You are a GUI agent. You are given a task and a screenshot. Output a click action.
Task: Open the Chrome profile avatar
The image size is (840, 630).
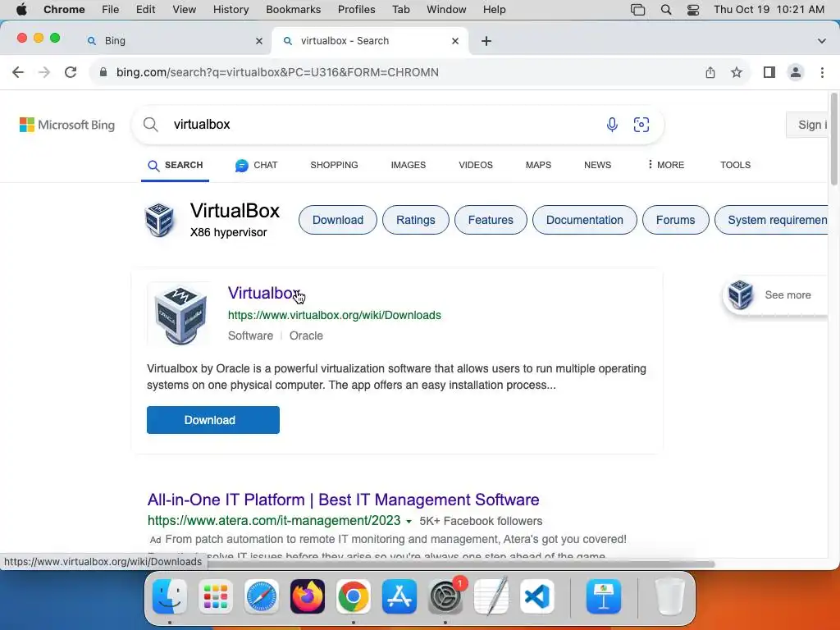click(796, 72)
